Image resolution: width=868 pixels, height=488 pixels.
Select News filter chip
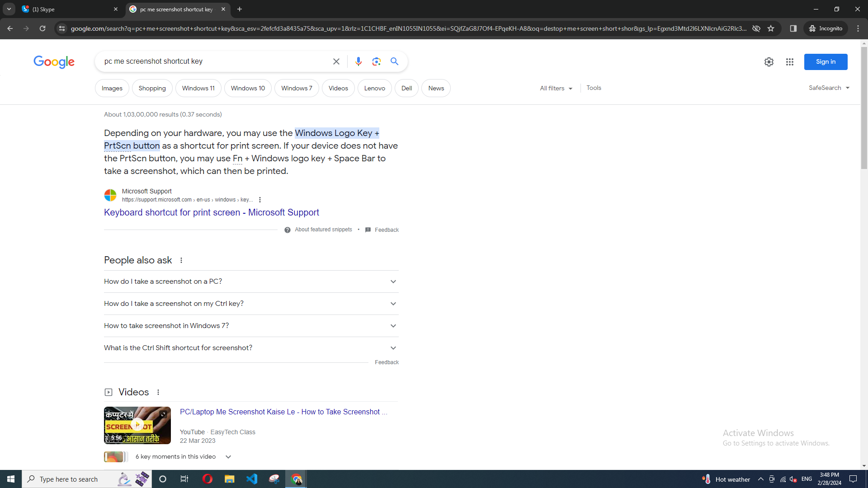point(436,88)
